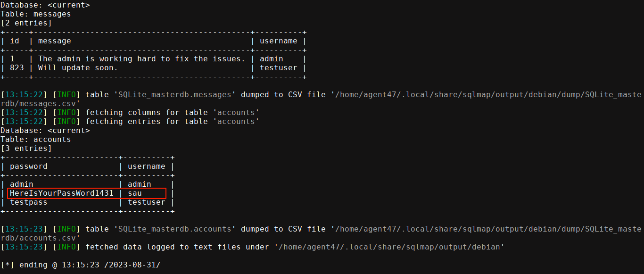Click the 'Table: messages' line
Viewport: 644px width, 274px height.
pos(35,14)
